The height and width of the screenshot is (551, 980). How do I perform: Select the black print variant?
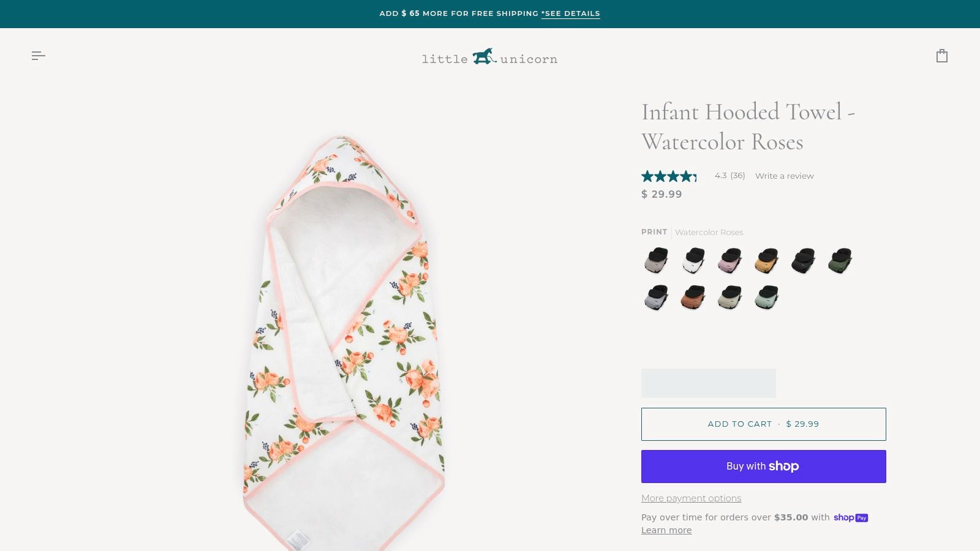click(x=802, y=260)
